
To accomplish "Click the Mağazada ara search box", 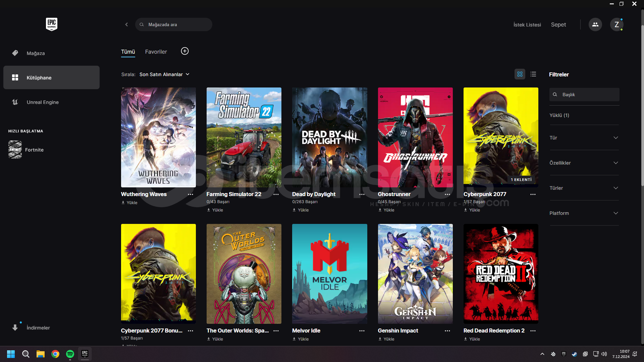I will pos(173,24).
